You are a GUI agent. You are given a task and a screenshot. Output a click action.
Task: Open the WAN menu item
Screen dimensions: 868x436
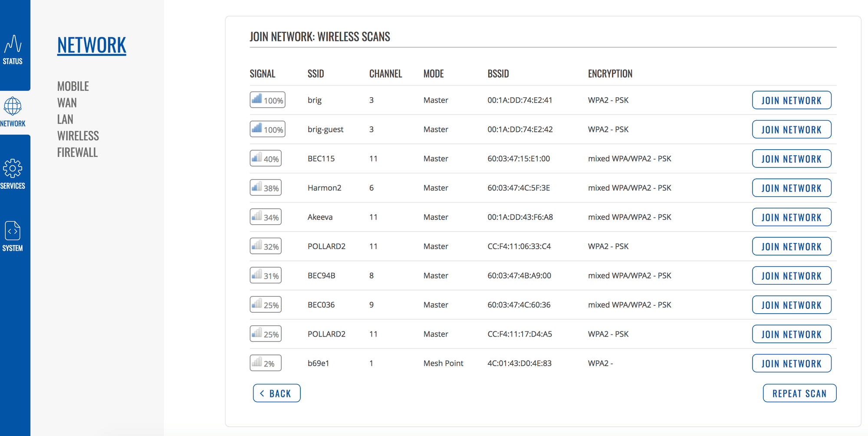(x=67, y=103)
